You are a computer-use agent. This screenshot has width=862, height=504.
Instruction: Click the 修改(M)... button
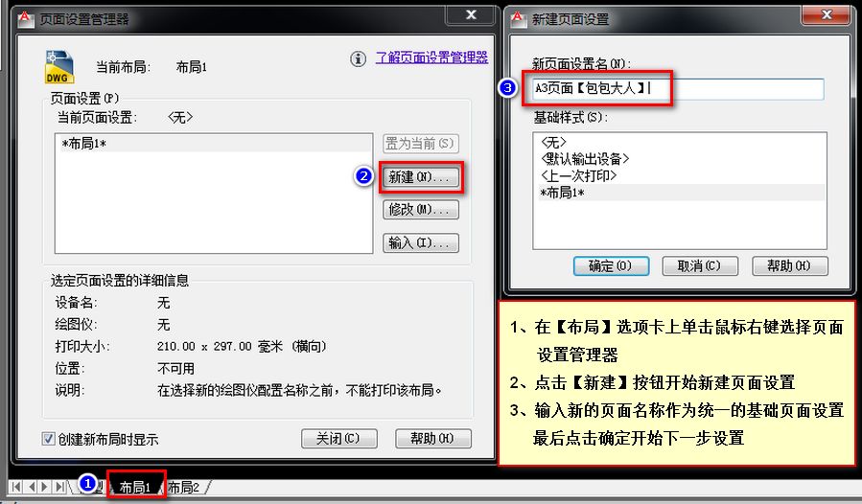click(x=421, y=210)
